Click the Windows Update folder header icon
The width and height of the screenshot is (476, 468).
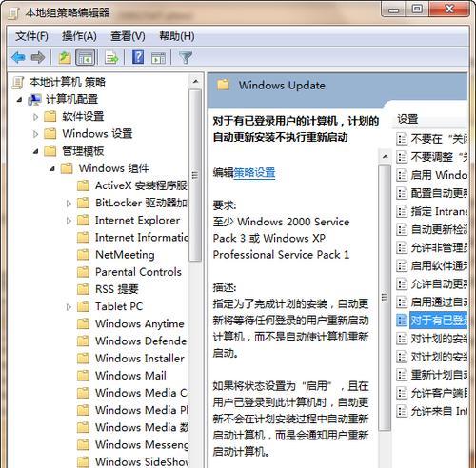pos(223,85)
